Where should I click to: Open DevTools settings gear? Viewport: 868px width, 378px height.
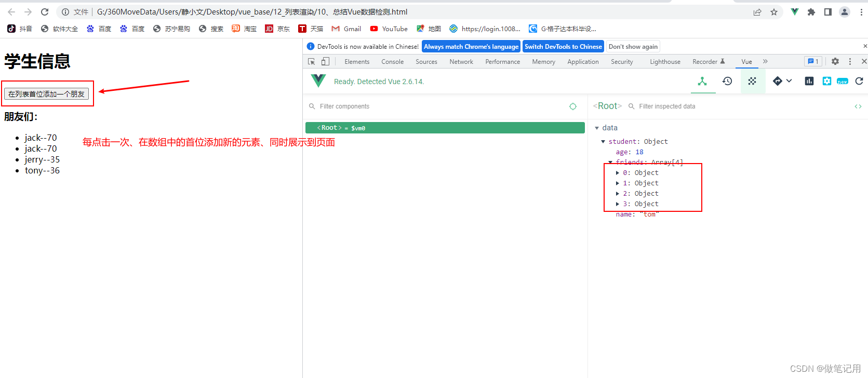tap(835, 61)
